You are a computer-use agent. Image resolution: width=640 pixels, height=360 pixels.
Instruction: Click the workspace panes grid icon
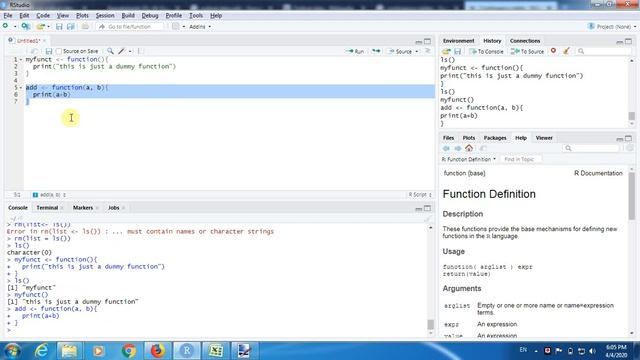tap(176, 27)
